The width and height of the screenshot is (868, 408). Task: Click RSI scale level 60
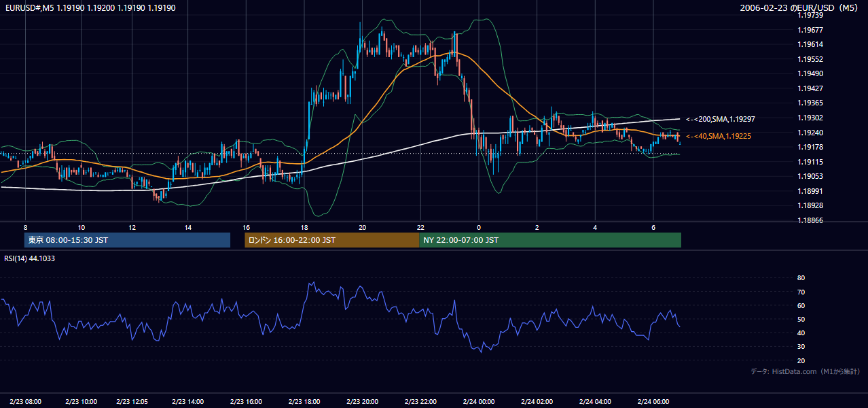pyautogui.click(x=801, y=305)
